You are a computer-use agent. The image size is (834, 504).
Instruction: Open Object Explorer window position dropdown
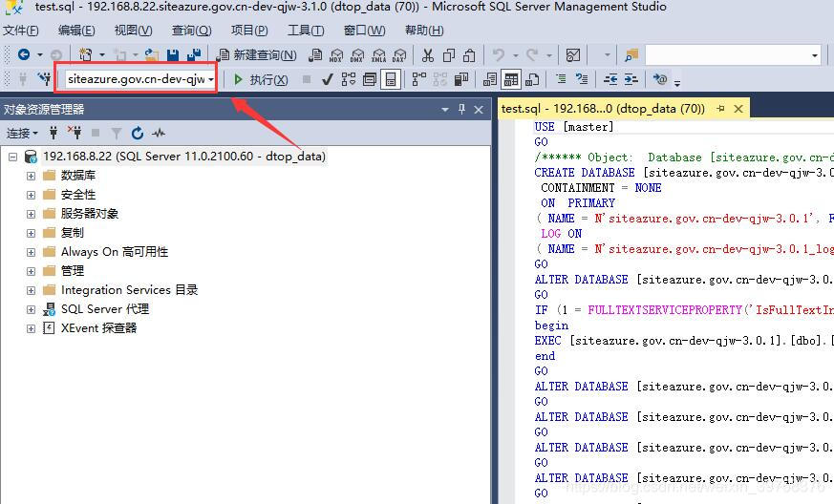tap(444, 110)
